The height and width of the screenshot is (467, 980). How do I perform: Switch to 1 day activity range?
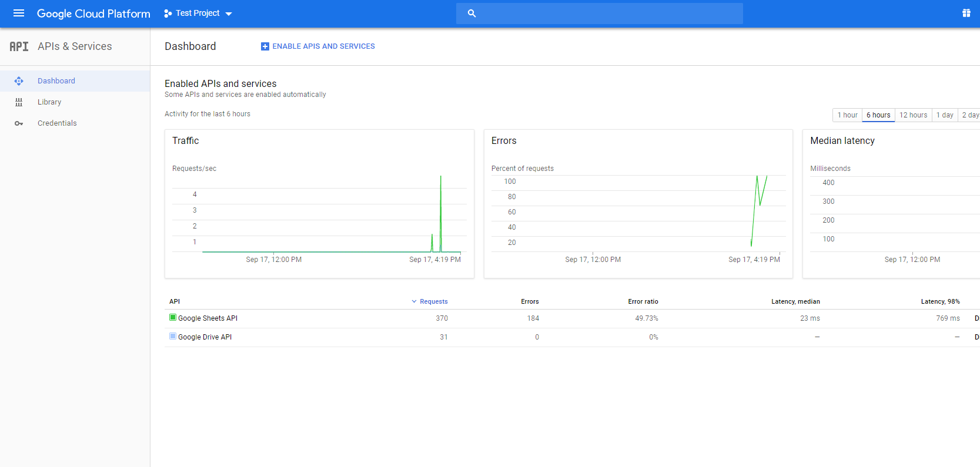(945, 115)
